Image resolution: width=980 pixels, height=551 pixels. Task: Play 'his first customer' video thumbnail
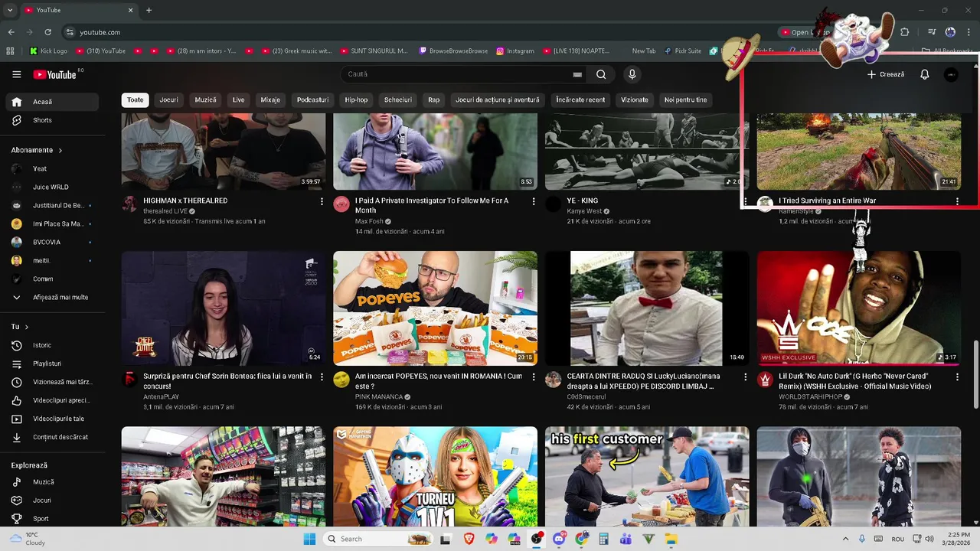[647, 476]
